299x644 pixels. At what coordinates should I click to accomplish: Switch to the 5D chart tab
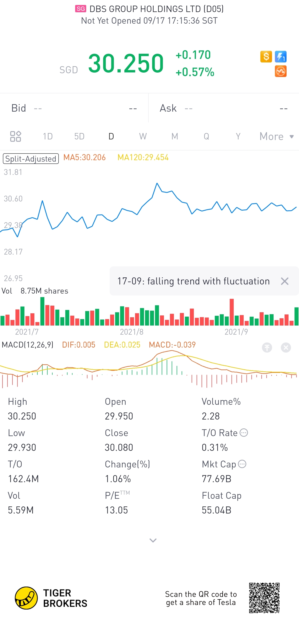tap(79, 137)
